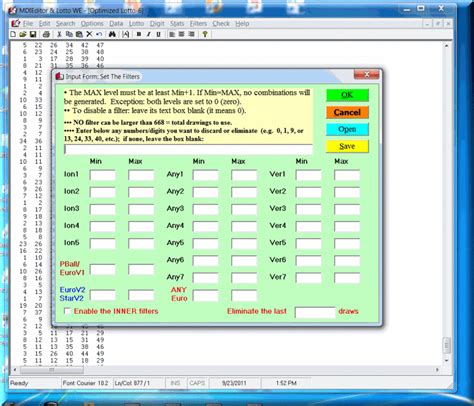
Task: Click the Ver6 Min input box
Action: (x=308, y=261)
